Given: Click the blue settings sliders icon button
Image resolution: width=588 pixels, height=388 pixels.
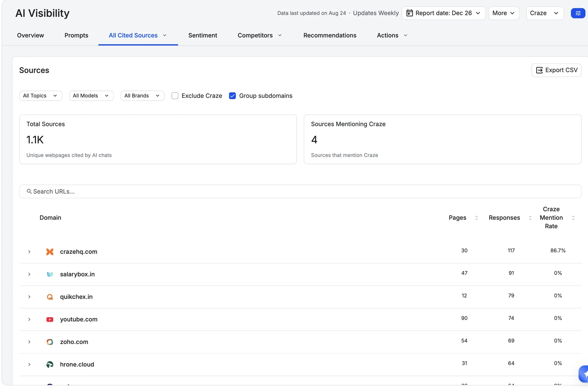Looking at the screenshot, I should point(578,13).
